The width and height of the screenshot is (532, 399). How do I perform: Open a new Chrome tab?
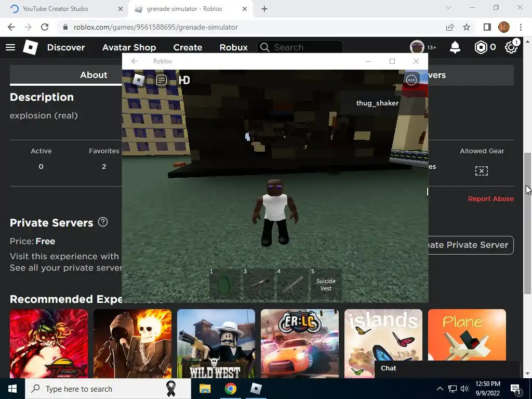(264, 9)
